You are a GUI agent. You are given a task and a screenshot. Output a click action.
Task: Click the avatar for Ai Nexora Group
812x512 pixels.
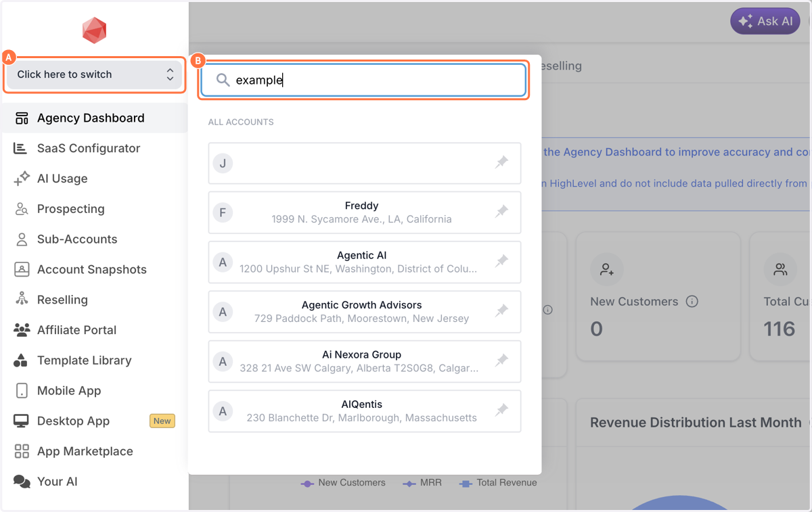pyautogui.click(x=223, y=362)
